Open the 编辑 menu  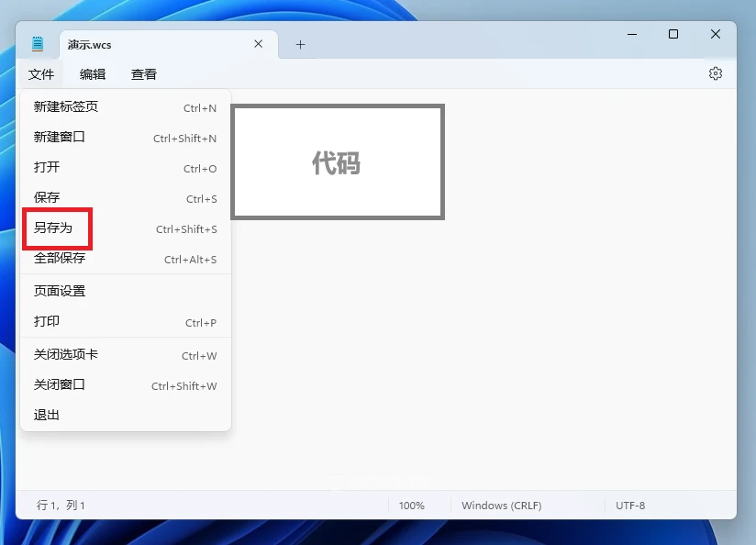click(93, 74)
